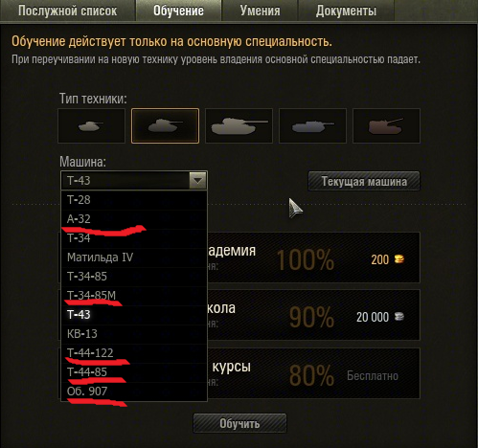Choose the 100% training option for 200 gold
This screenshot has width=478, height=448.
coord(313,258)
